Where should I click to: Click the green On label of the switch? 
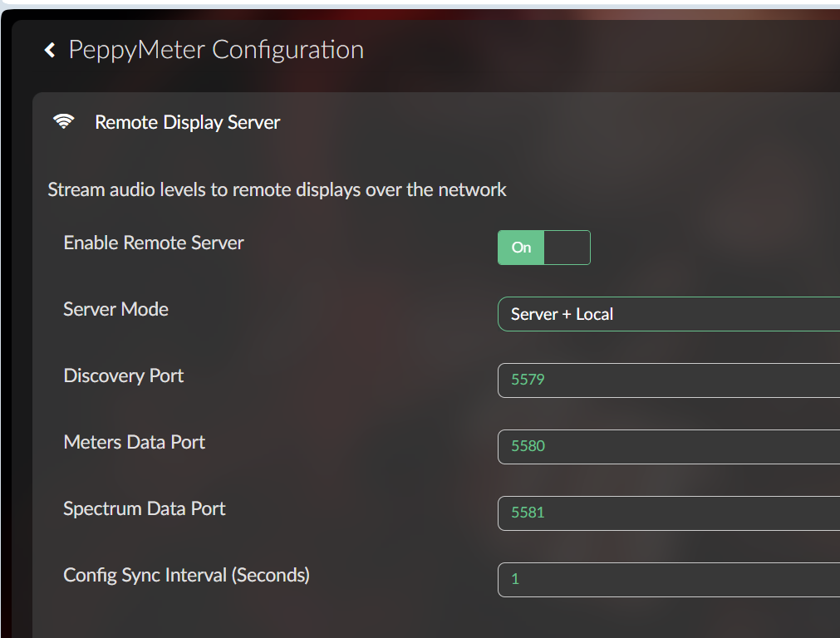521,248
